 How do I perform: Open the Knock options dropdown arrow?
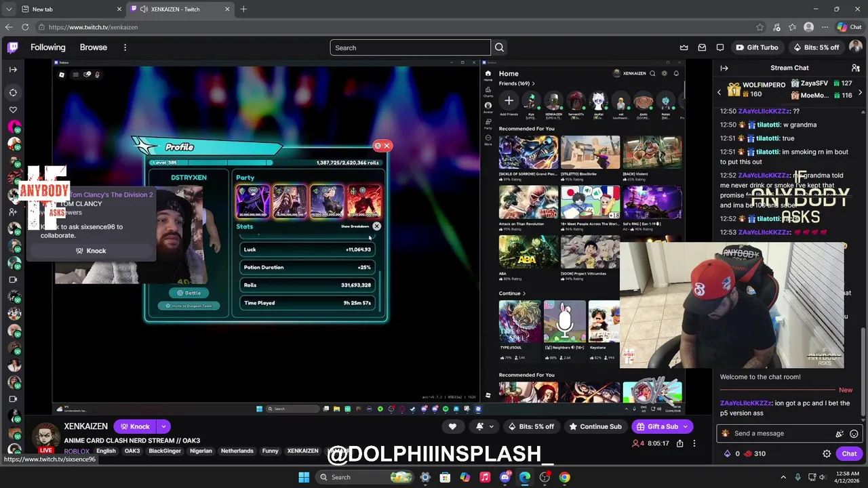pos(163,426)
